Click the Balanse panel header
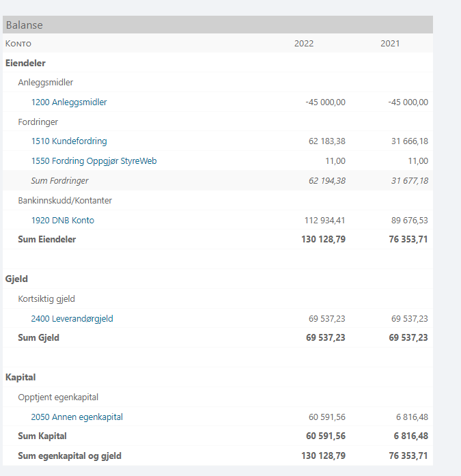 [x=24, y=25]
